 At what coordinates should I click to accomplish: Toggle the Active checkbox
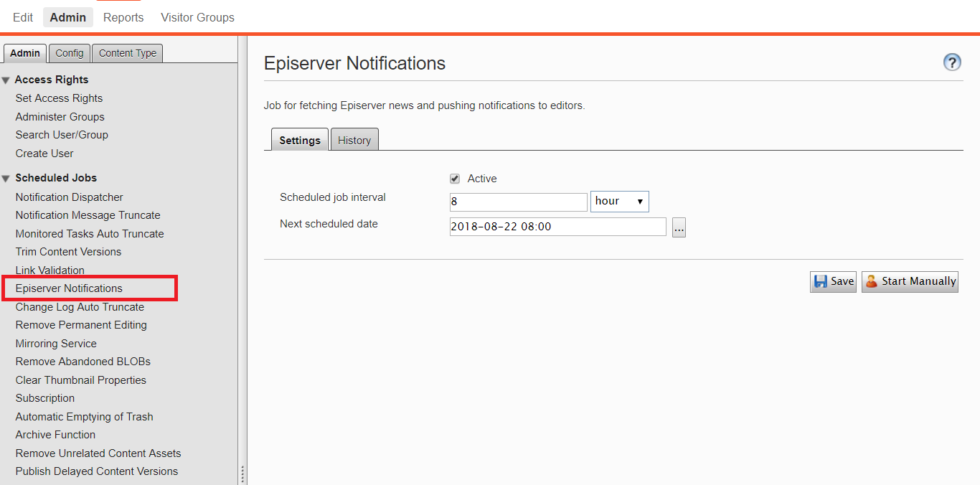(455, 179)
